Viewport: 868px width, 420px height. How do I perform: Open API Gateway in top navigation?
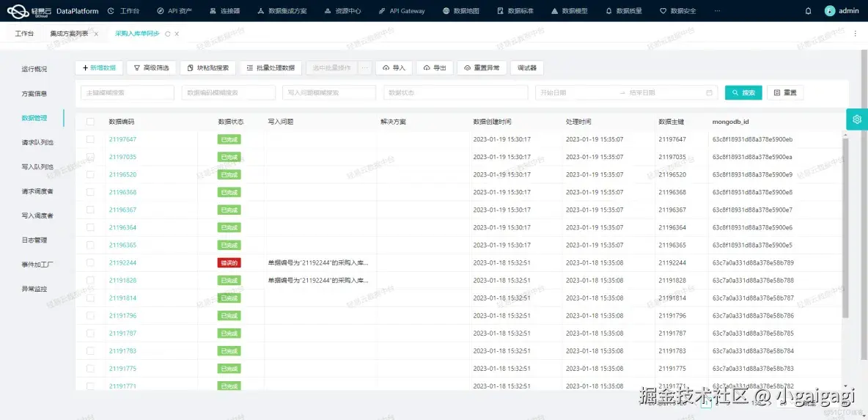tap(402, 11)
